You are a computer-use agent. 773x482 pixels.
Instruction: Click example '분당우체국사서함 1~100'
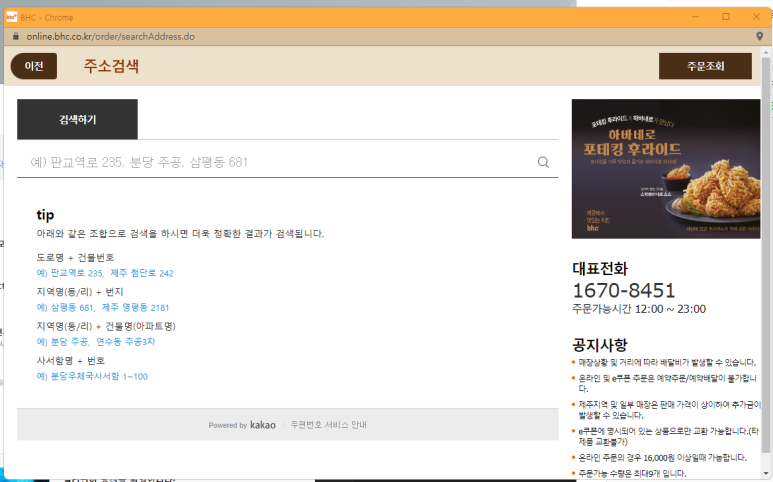92,377
